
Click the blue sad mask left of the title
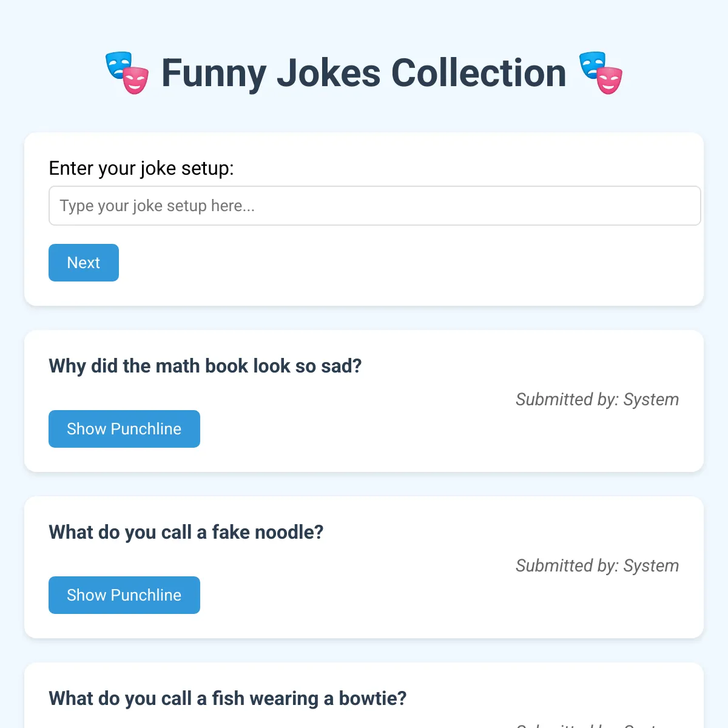[118, 64]
